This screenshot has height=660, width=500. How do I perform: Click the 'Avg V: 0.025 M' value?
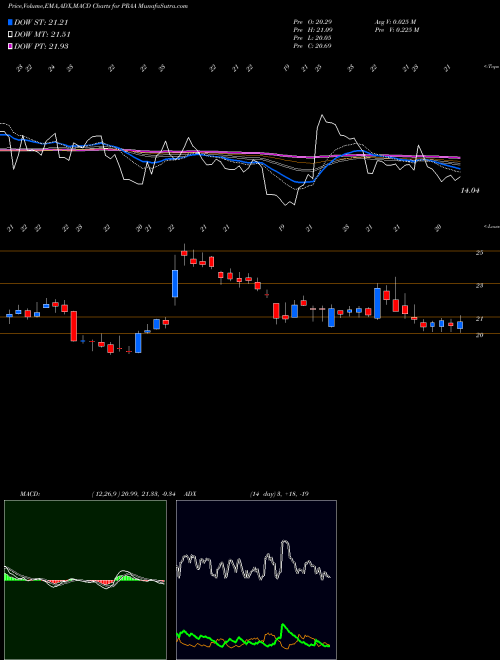coord(397,22)
